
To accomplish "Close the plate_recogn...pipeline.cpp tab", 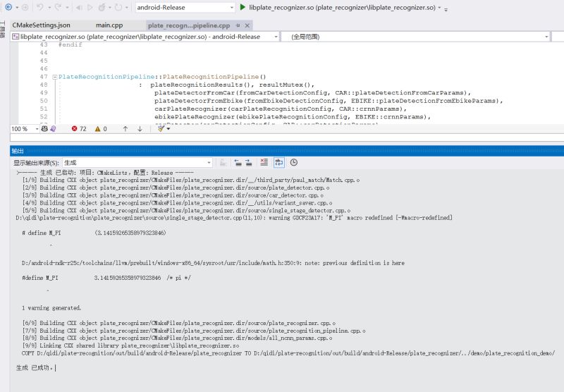I will point(247,25).
